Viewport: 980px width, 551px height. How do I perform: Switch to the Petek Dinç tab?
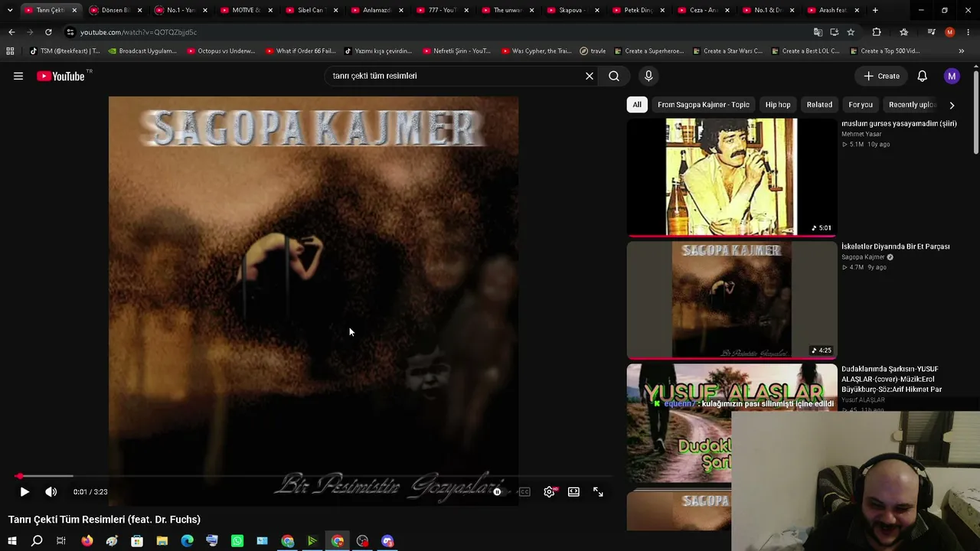click(637, 10)
